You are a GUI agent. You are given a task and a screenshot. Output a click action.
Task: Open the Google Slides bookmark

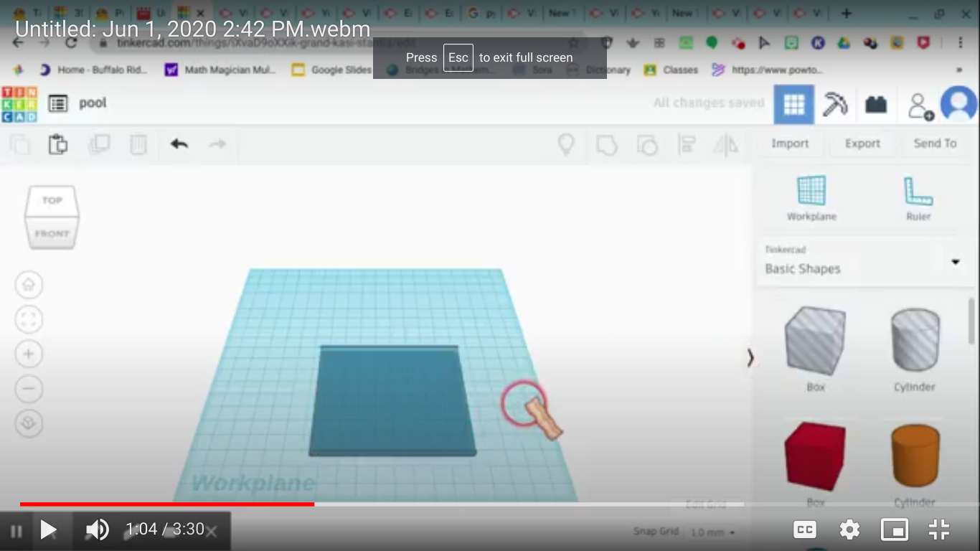pos(331,70)
